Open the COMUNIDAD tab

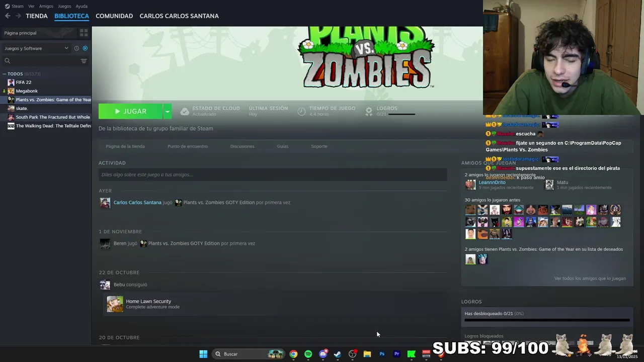coord(114,16)
